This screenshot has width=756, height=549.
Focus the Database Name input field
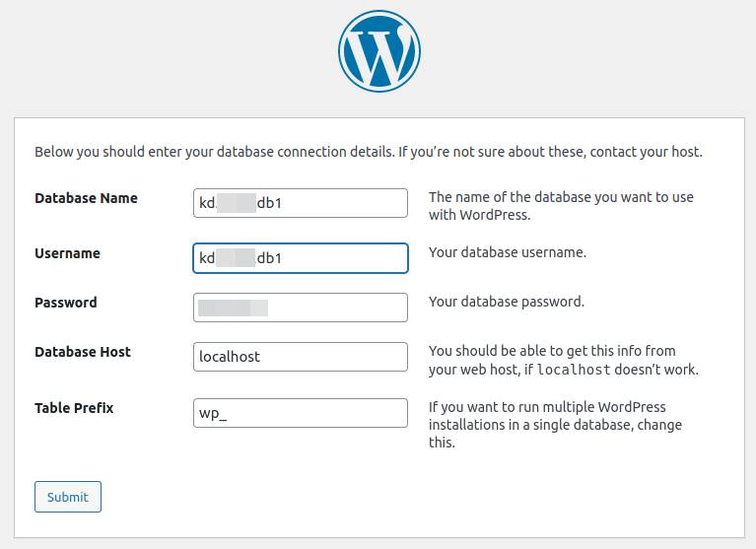(301, 203)
